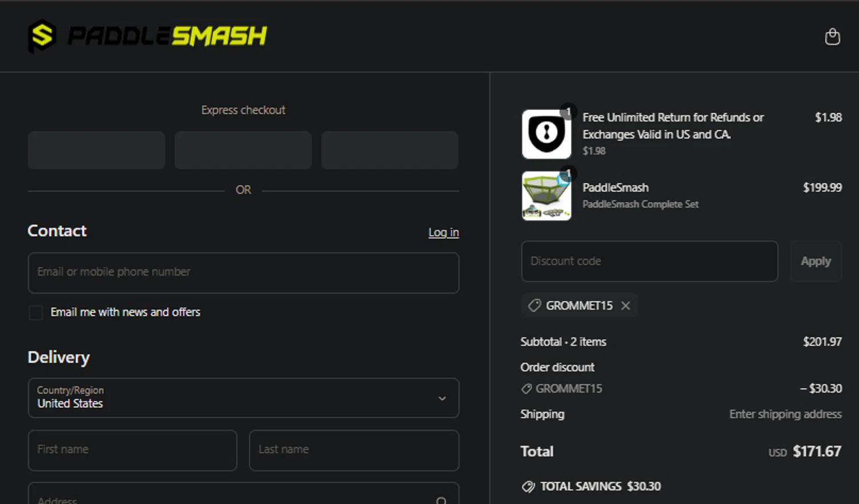Click the Enter shipping address text
The image size is (859, 504).
785,414
